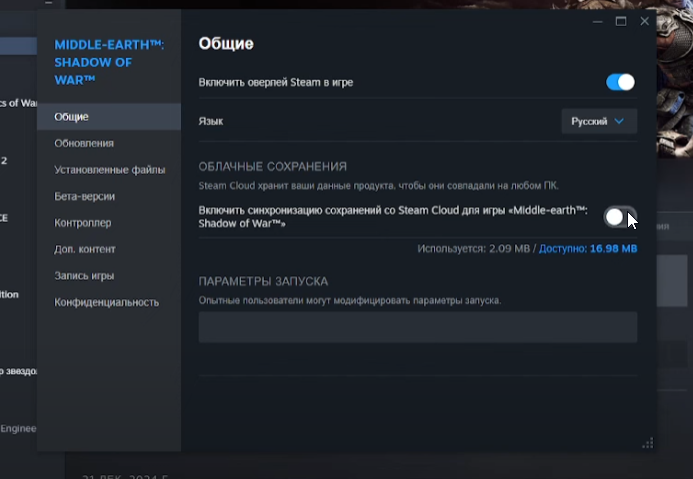Click the Параметры запуска section heading
This screenshot has height=479, width=693.
263,281
